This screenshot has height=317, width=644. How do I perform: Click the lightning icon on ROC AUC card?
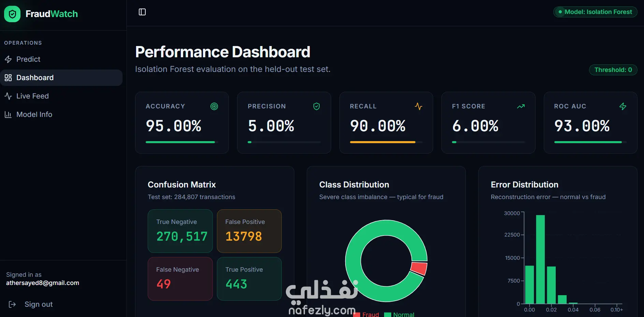[x=623, y=106]
